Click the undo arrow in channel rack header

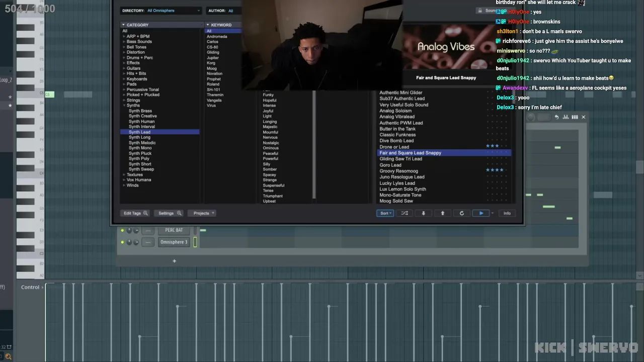(x=556, y=117)
